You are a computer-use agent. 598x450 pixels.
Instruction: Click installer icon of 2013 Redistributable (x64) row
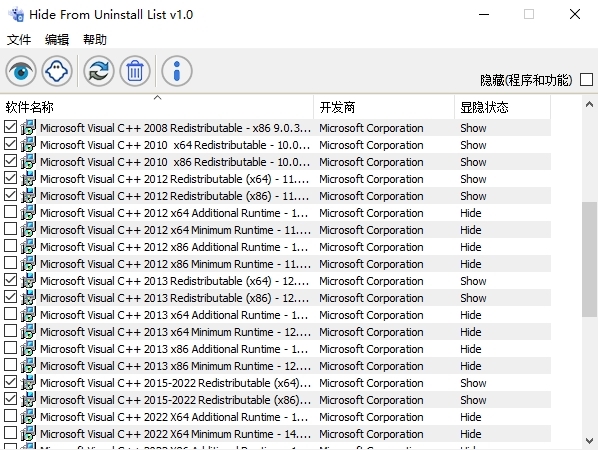click(x=28, y=280)
